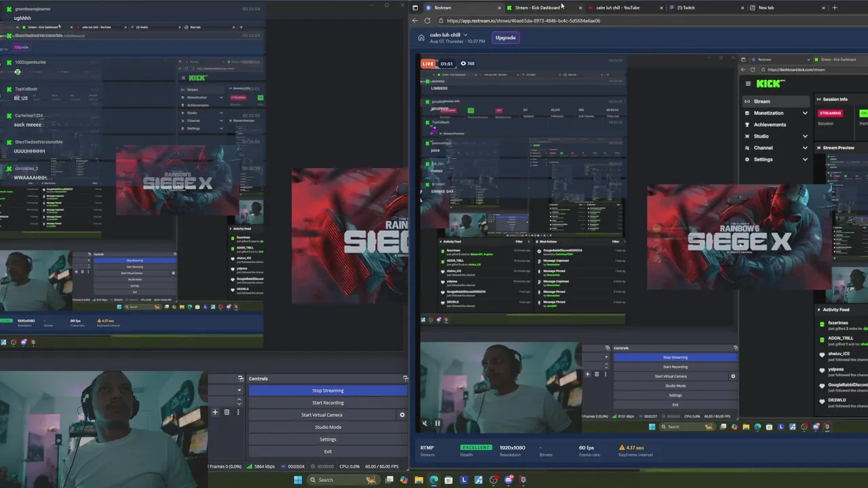Open Copilot from the taskbar
This screenshot has width=868, height=488.
point(404,480)
